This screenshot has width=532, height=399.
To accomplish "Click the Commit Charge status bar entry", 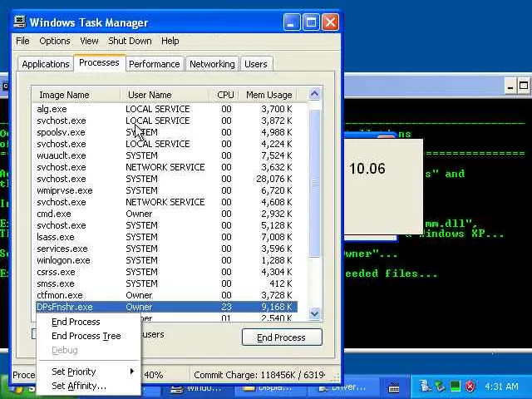I will click(259, 375).
